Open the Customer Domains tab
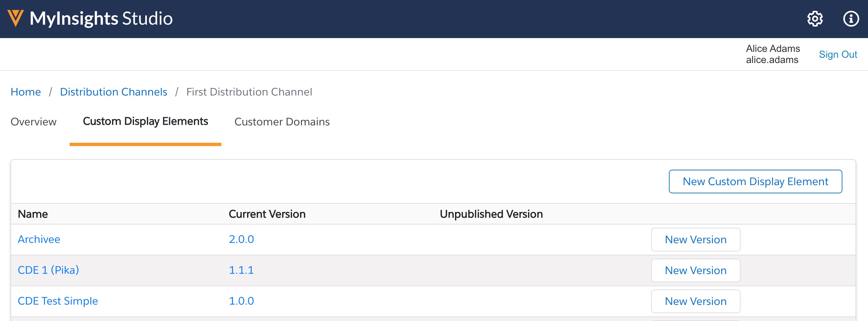 [282, 121]
